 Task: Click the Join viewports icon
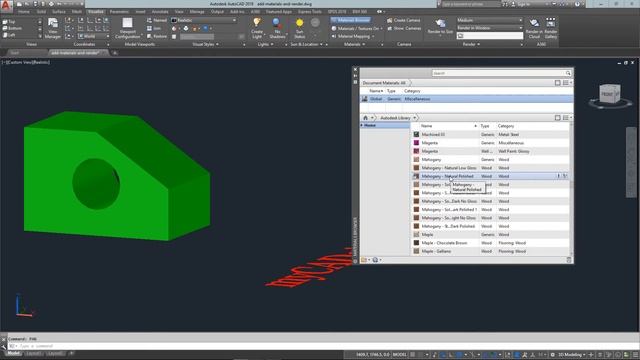click(x=154, y=28)
